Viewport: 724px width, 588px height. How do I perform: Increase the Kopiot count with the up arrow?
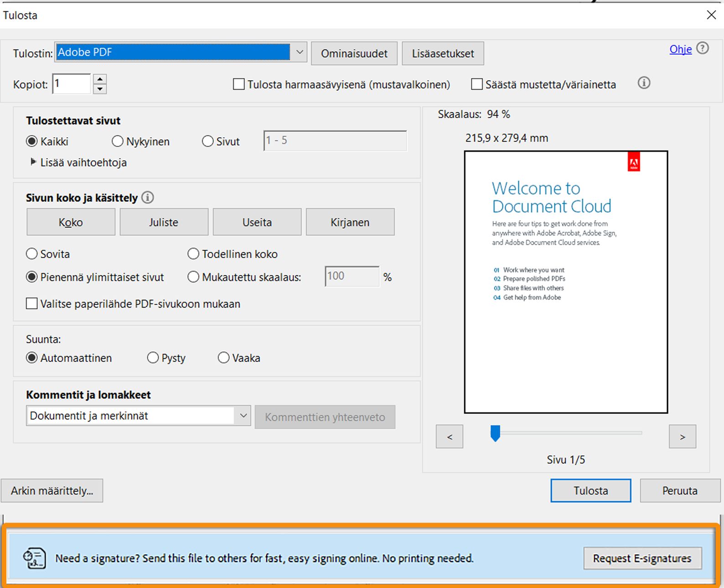click(x=100, y=79)
